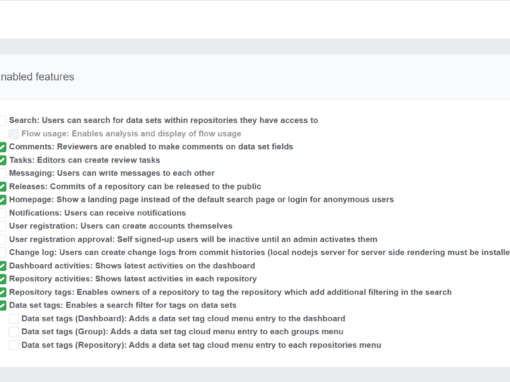Tick the Change log checkbox
The width and height of the screenshot is (510, 382).
pos(2,252)
